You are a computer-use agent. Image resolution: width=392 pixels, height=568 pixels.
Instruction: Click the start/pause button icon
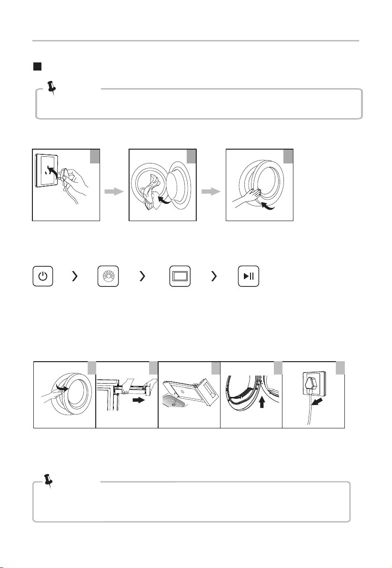(248, 276)
